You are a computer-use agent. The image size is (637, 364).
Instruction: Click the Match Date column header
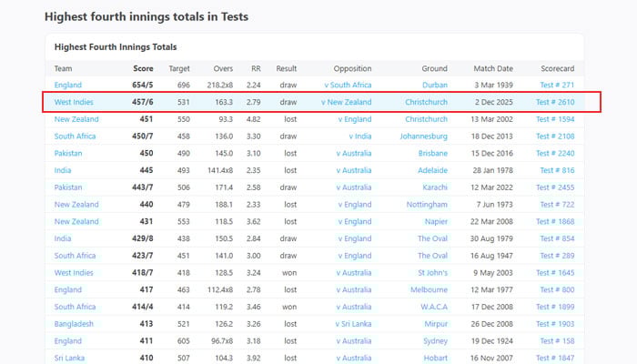(493, 68)
